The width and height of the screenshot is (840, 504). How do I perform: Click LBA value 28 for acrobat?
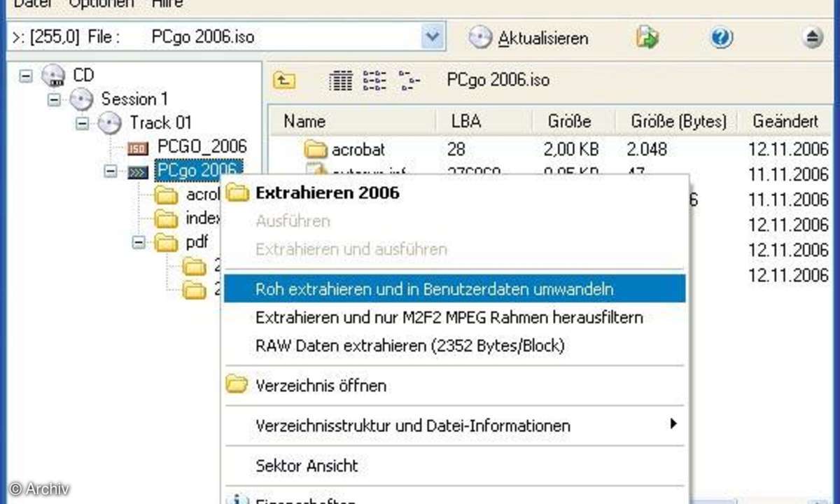pos(456,149)
